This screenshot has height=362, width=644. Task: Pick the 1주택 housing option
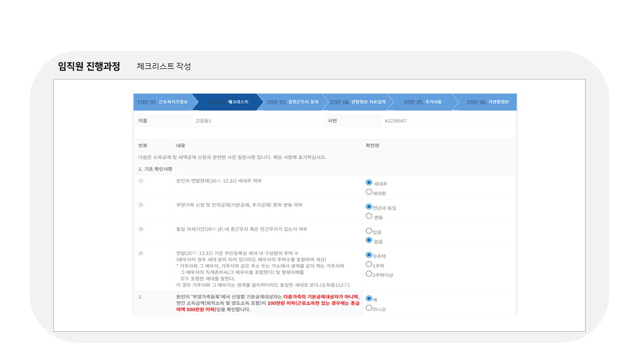click(369, 265)
